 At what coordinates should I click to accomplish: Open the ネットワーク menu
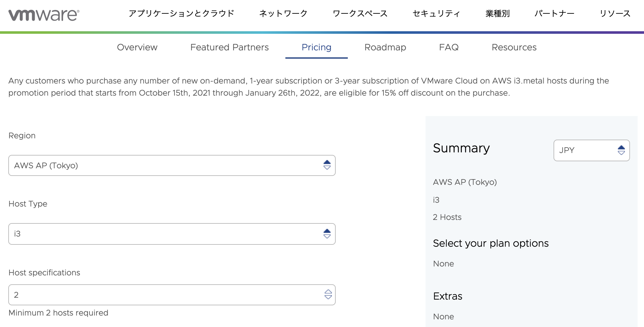283,13
